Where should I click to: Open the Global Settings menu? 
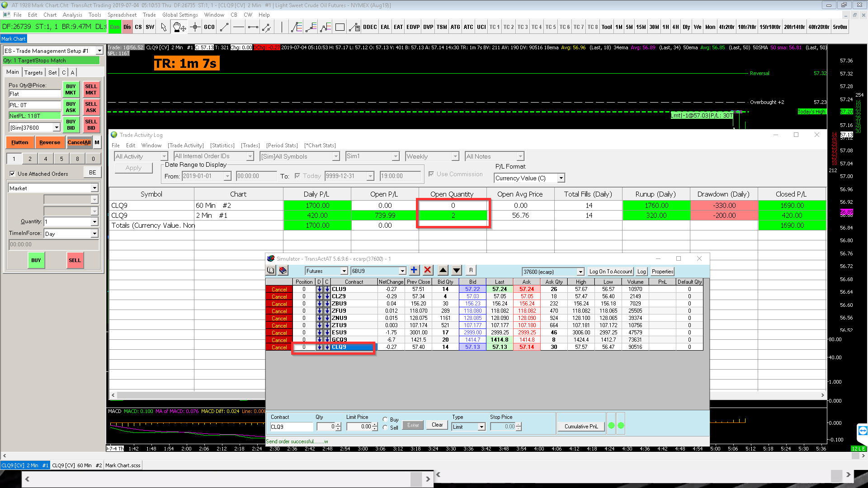[180, 14]
